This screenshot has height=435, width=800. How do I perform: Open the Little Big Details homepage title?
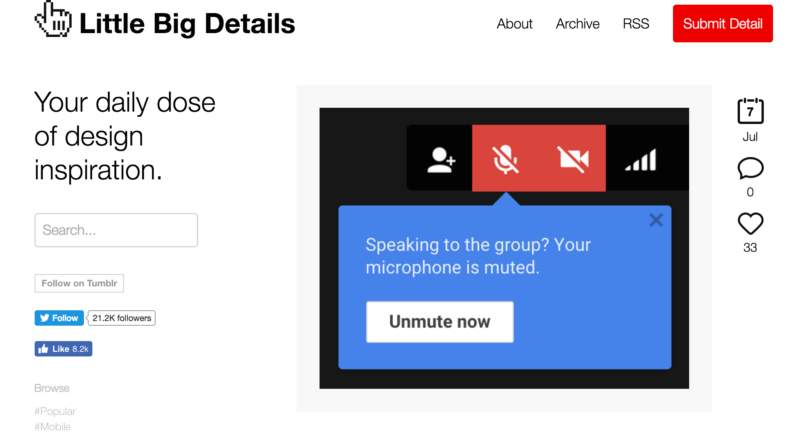[x=187, y=24]
